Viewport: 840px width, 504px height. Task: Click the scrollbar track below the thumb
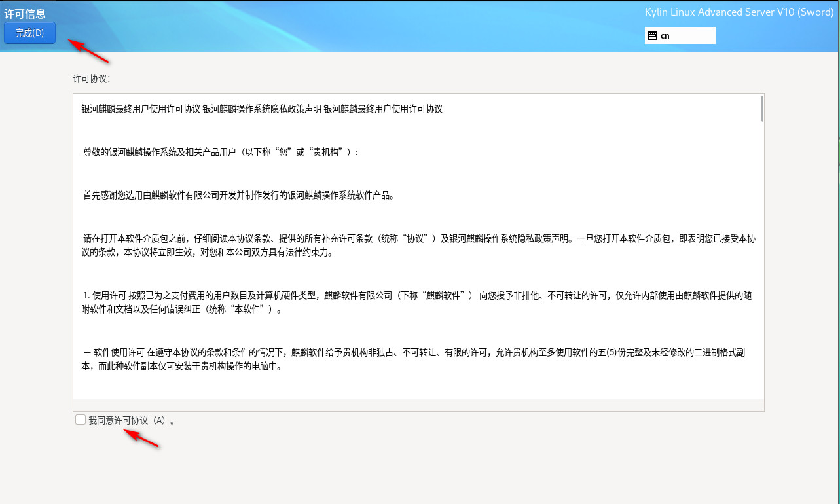pos(761,262)
